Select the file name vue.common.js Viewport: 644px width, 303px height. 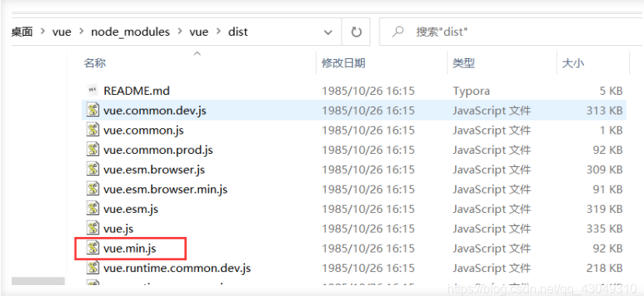(x=143, y=131)
